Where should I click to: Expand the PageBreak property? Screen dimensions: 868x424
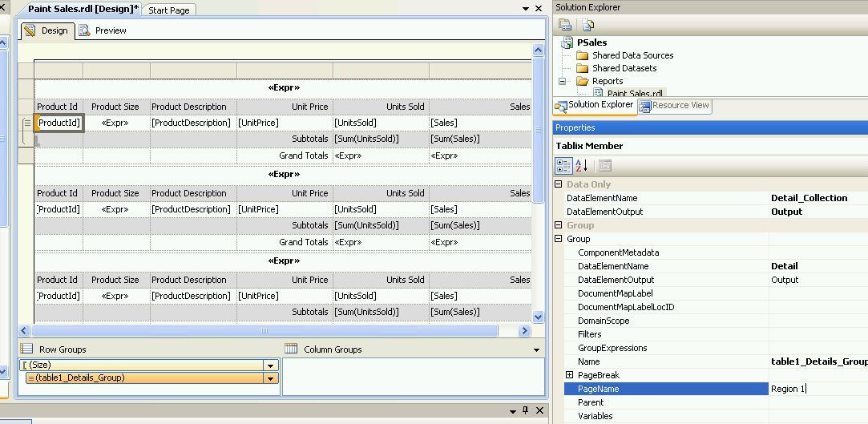pos(570,375)
